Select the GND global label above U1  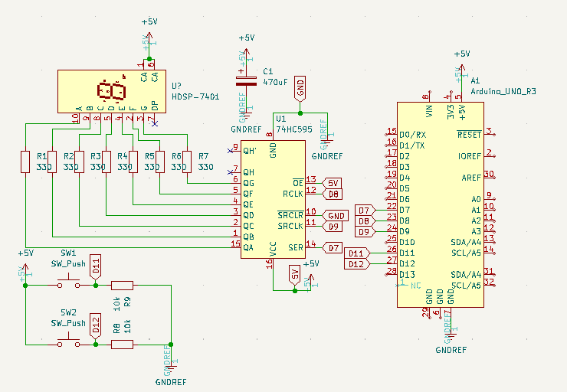(x=300, y=89)
